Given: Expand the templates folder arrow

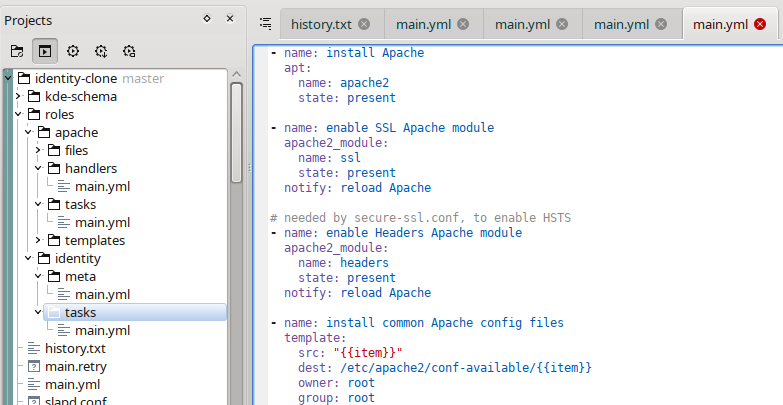Looking at the screenshot, I should pyautogui.click(x=38, y=240).
